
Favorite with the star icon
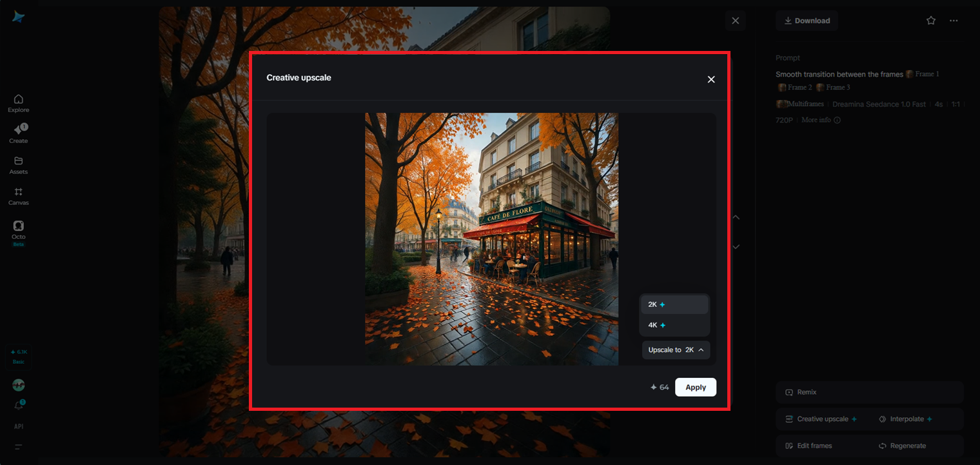[931, 21]
